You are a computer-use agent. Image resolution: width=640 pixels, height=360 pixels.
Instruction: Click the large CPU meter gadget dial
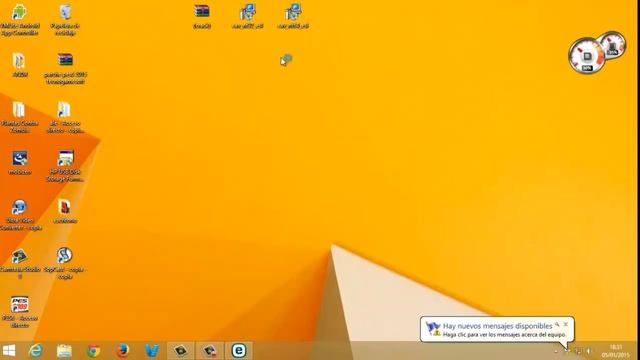pos(587,56)
